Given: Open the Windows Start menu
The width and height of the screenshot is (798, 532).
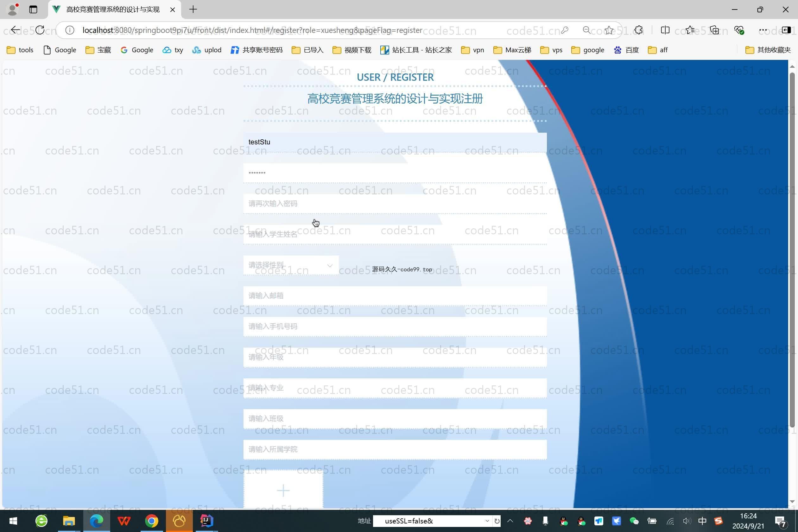Looking at the screenshot, I should [13, 521].
